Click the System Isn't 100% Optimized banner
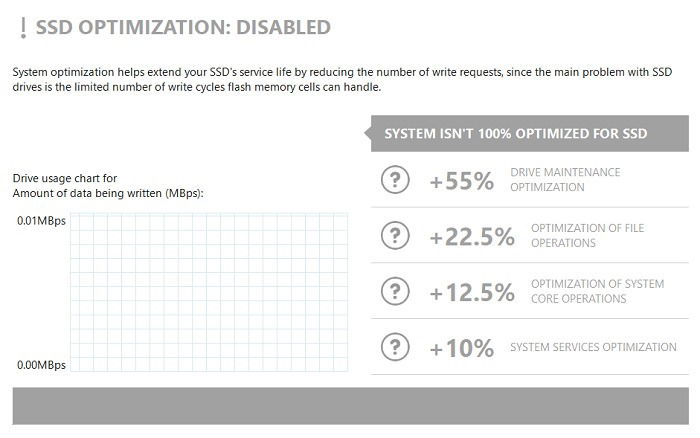This screenshot has height=438, width=700. (529, 133)
